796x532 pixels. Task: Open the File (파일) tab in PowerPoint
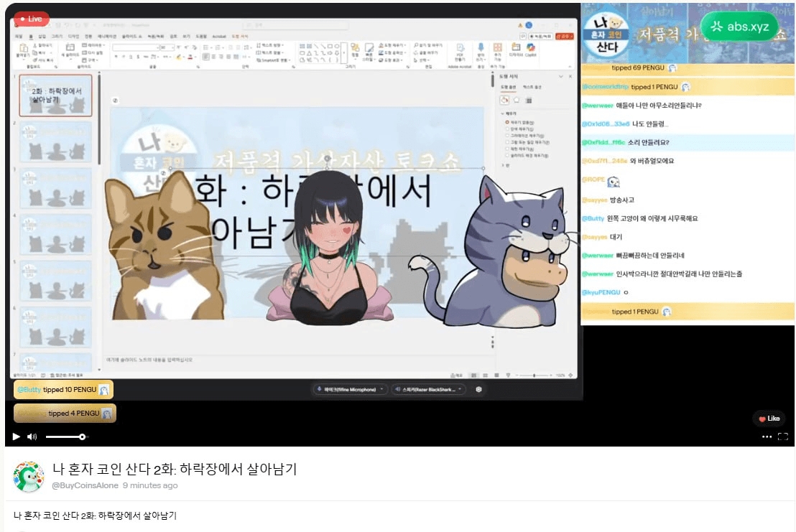(x=19, y=37)
